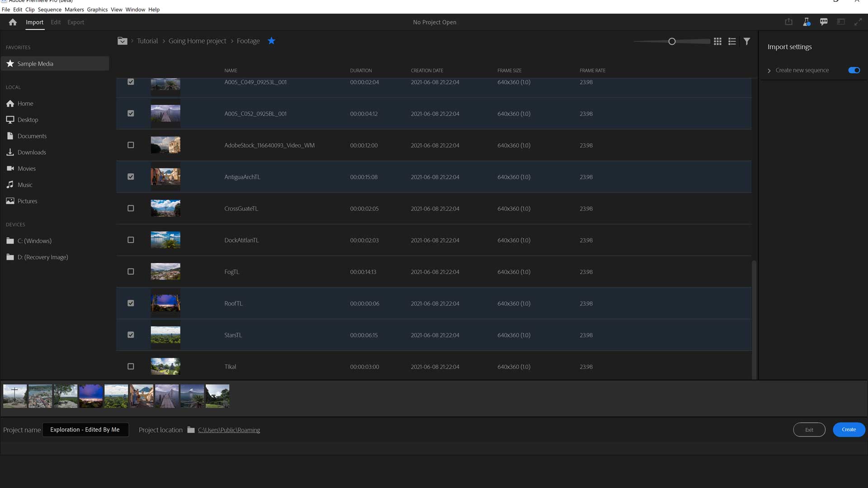Screen dimensions: 868x488
Task: Open the project location path link
Action: (229, 430)
